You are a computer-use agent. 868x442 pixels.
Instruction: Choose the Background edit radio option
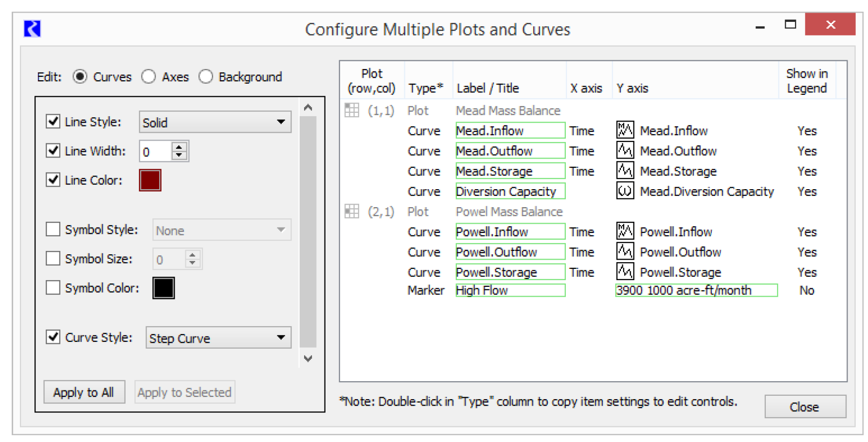[206, 77]
